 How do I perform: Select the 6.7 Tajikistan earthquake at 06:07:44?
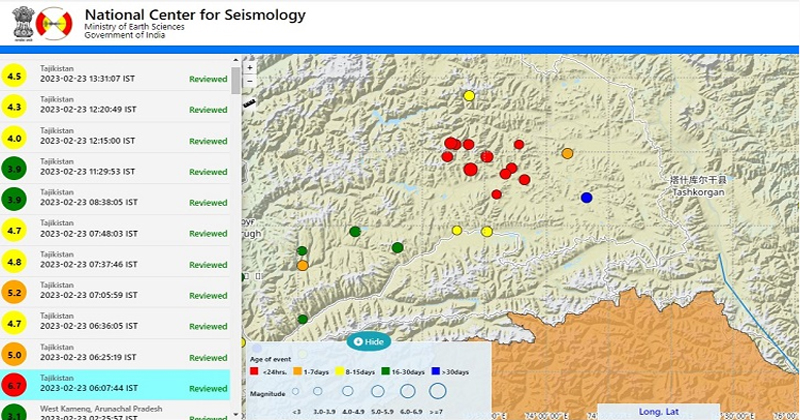coord(115,384)
